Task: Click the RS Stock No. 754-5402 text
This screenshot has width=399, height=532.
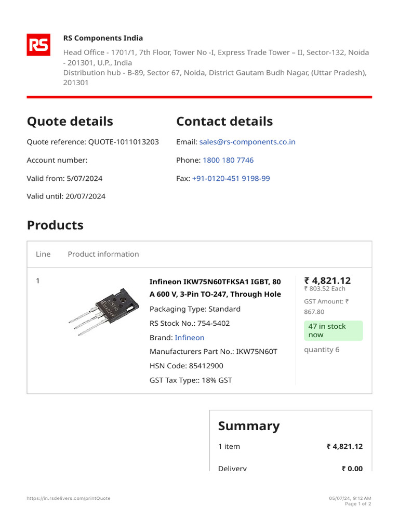Action: tap(190, 323)
